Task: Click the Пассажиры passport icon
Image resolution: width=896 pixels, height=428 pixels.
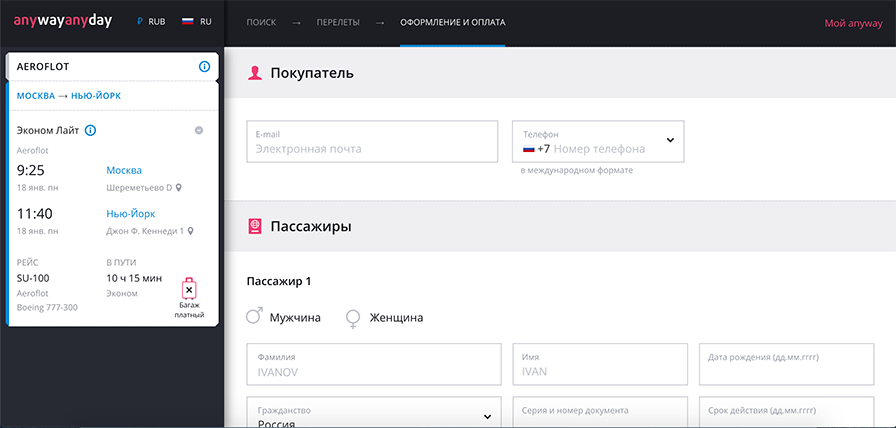Action: [x=255, y=226]
